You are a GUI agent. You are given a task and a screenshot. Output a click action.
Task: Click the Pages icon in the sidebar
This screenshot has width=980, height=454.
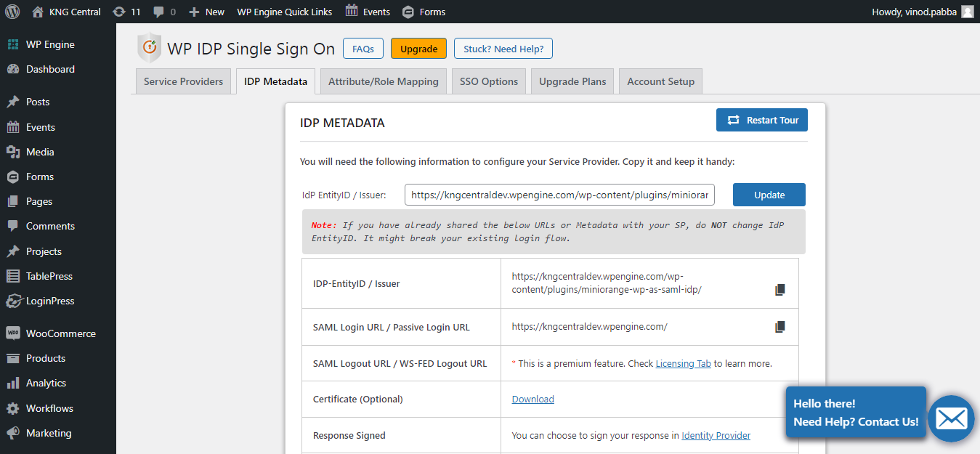click(x=13, y=201)
